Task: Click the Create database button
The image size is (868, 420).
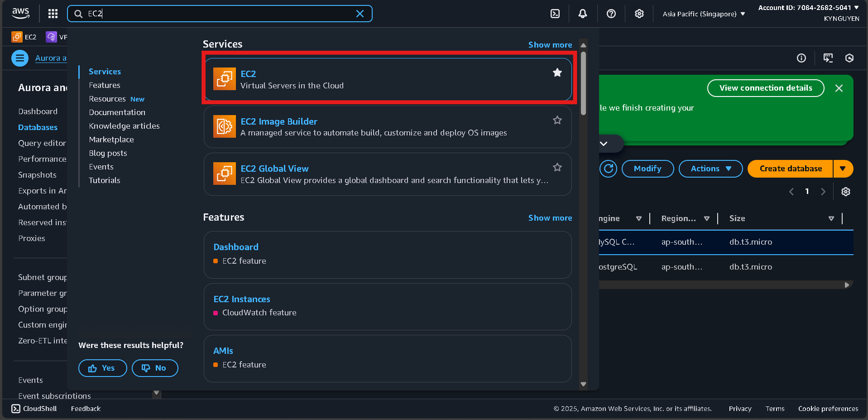Action: 789,169
